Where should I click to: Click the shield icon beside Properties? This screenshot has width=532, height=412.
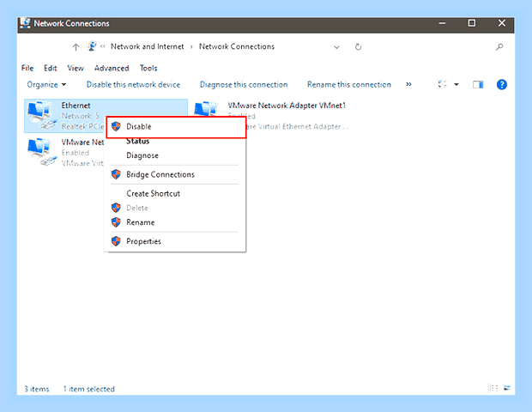[x=116, y=241]
